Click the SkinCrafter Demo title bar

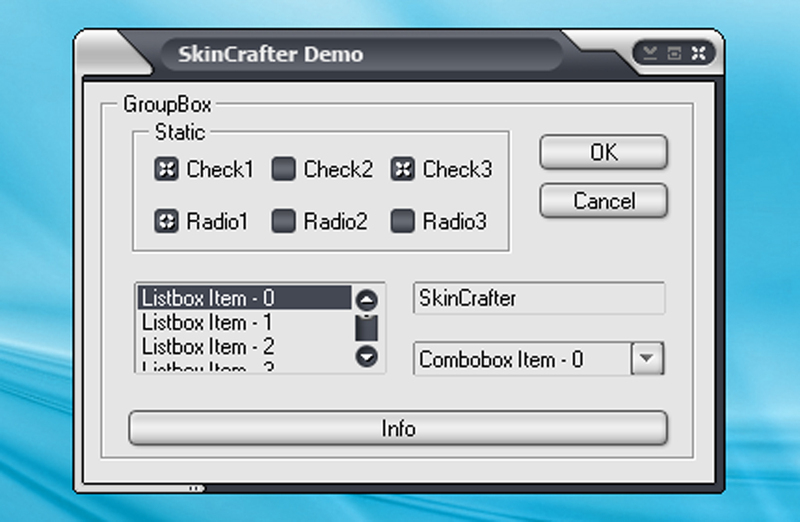362,54
